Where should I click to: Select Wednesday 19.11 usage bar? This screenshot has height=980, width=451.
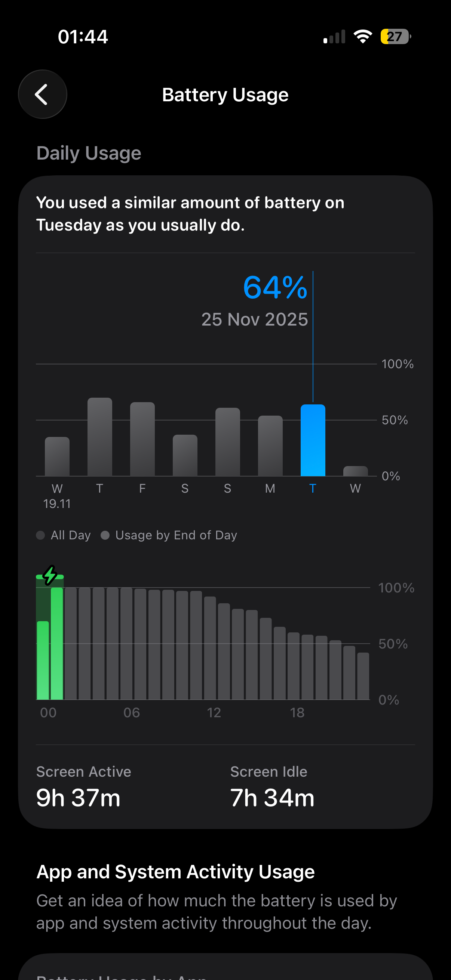57,456
